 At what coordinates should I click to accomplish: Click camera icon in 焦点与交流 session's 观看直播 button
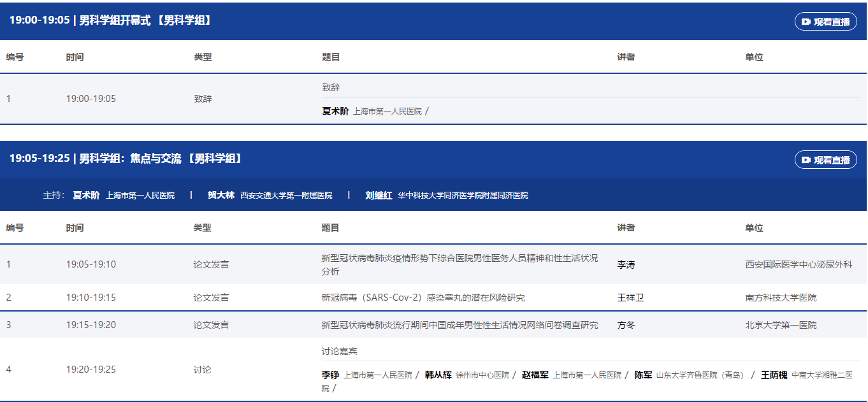coord(806,160)
